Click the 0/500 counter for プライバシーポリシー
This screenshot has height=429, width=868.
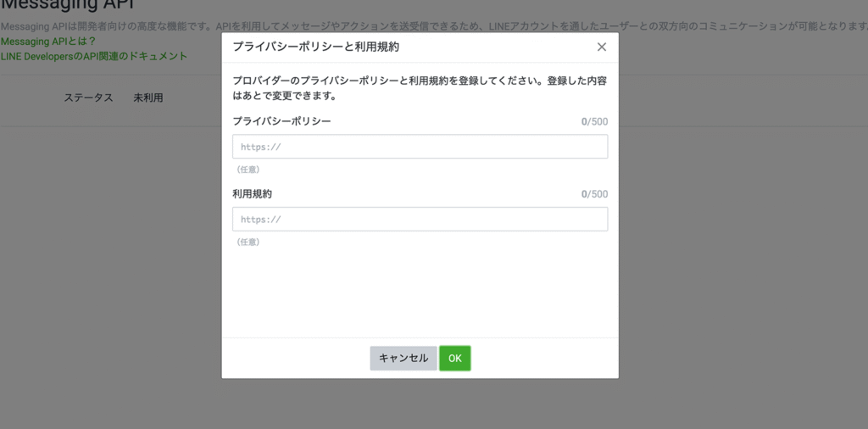tap(594, 122)
